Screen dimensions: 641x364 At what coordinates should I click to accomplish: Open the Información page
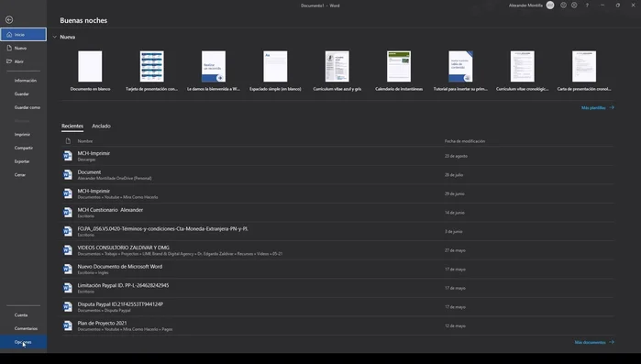26,81
